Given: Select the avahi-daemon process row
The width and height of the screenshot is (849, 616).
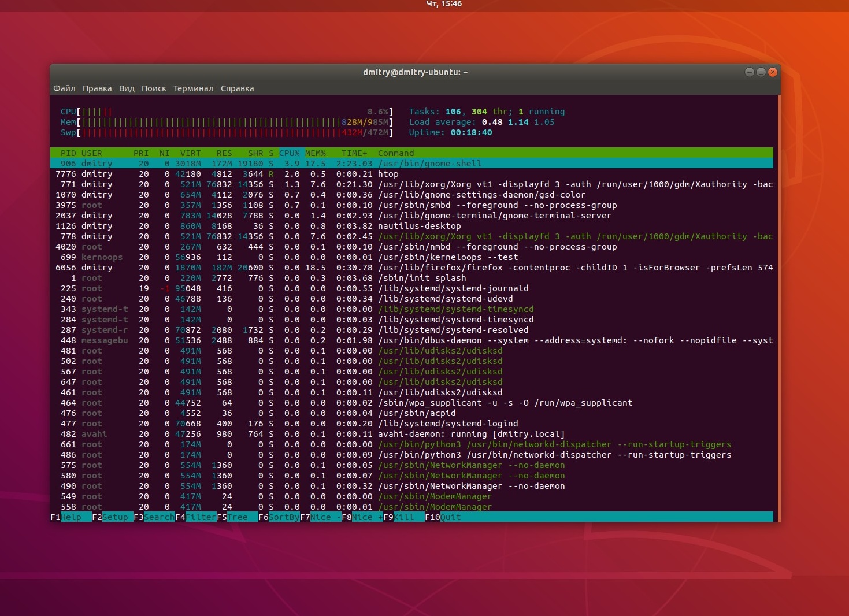Looking at the screenshot, I should tap(411, 434).
